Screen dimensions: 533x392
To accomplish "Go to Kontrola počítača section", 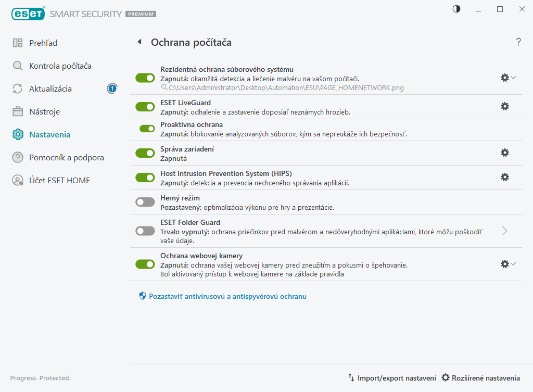I will pos(60,66).
